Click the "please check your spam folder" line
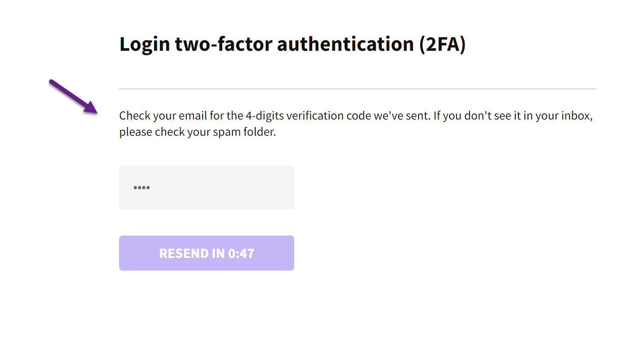The height and width of the screenshot is (338, 644). point(197,132)
